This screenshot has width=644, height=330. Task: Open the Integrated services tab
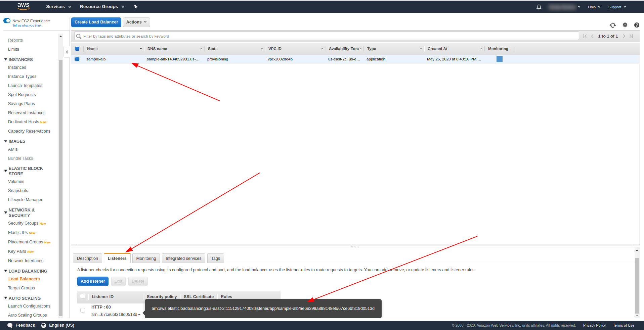pyautogui.click(x=183, y=258)
